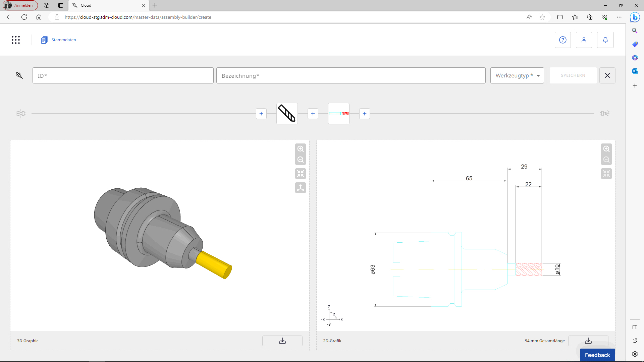This screenshot has height=362, width=644.
Task: Open the favorites list
Action: click(x=575, y=17)
